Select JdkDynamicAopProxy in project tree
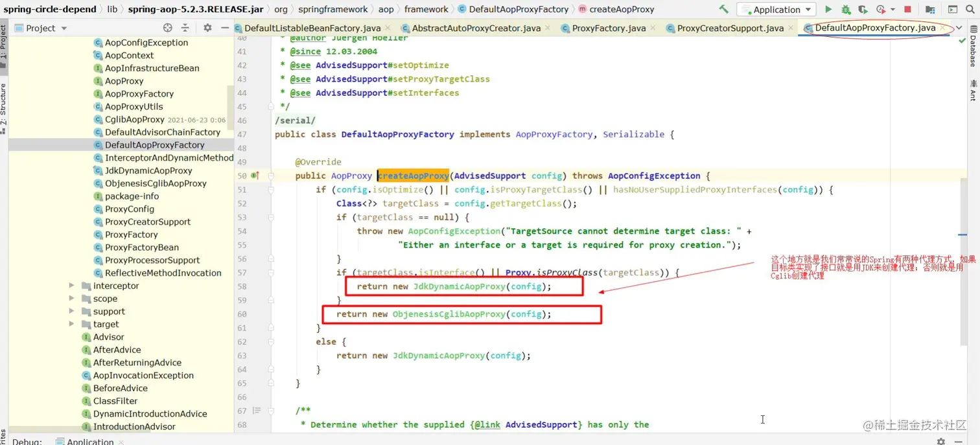 coord(148,170)
